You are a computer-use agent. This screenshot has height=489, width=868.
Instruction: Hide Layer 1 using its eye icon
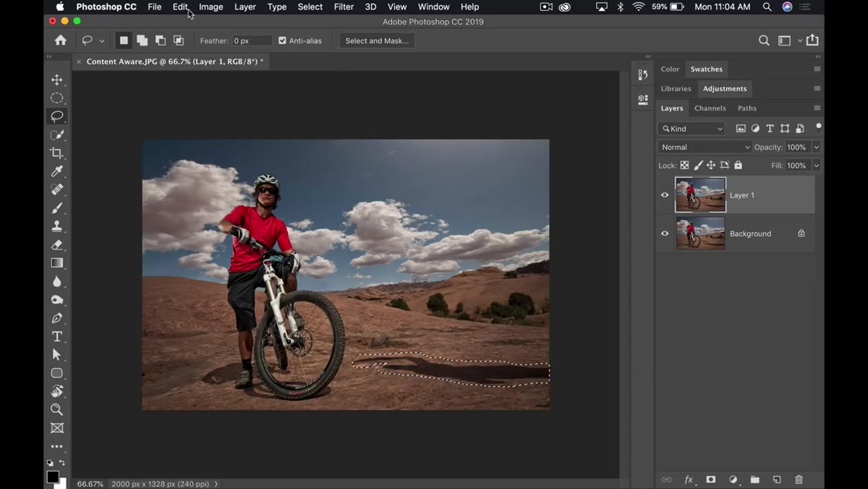coord(665,195)
